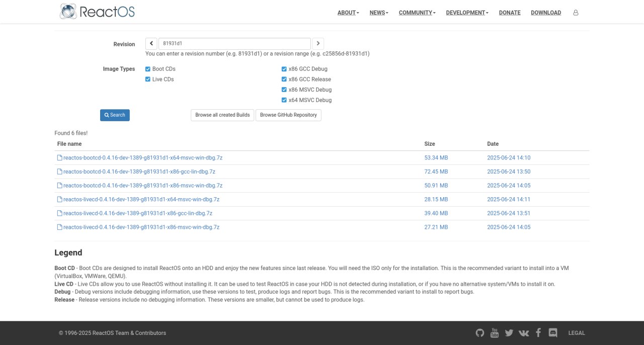Go to the ReactOS logo home link
Viewport: 644px width, 345px height.
(97, 12)
